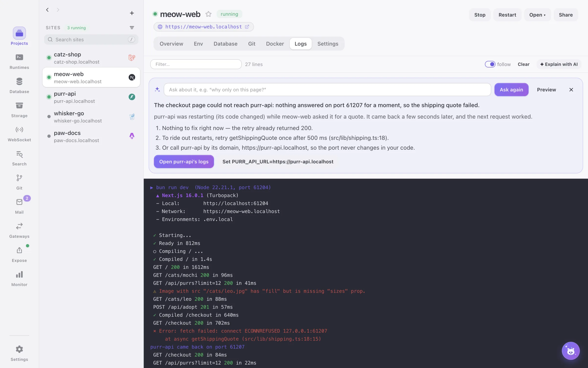Image resolution: width=588 pixels, height=368 pixels.
Task: Open the Projects section in the sidebar
Action: (19, 36)
